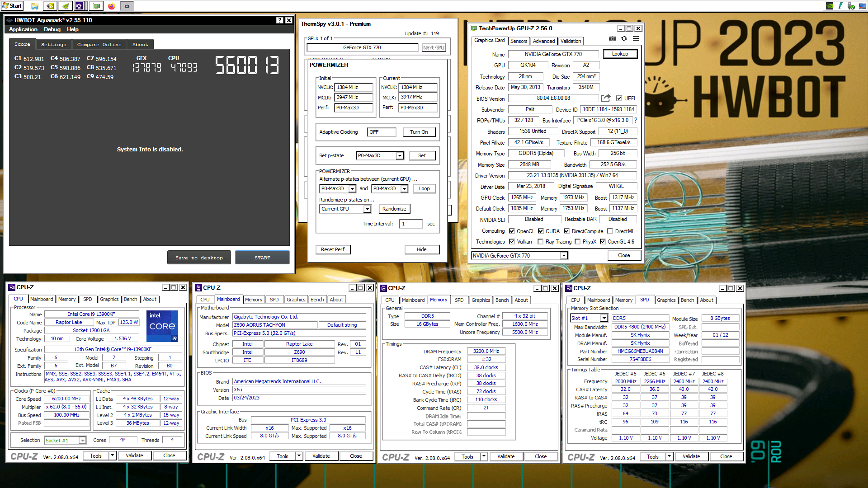868x488 pixels.
Task: Expand Tools dropdown arrow in SPD window
Action: (x=670, y=456)
